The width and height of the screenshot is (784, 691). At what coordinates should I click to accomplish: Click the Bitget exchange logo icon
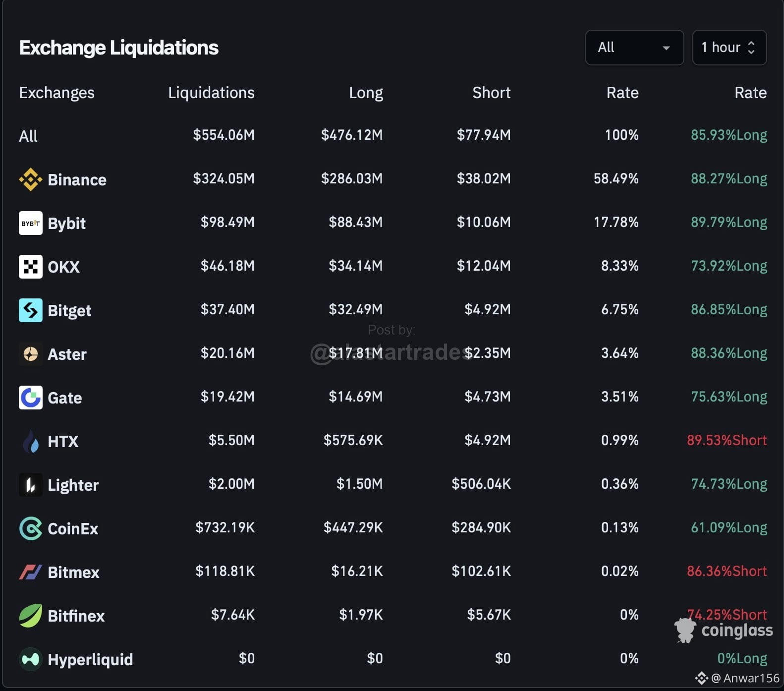pyautogui.click(x=31, y=310)
